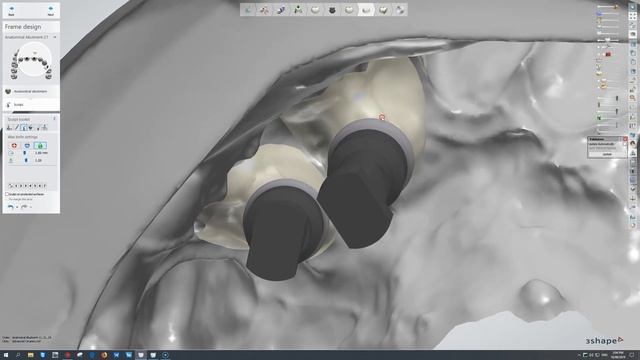Image resolution: width=640 pixels, height=360 pixels.
Task: Click the magnifier zoom icon in right toolbar
Action: [x=633, y=98]
